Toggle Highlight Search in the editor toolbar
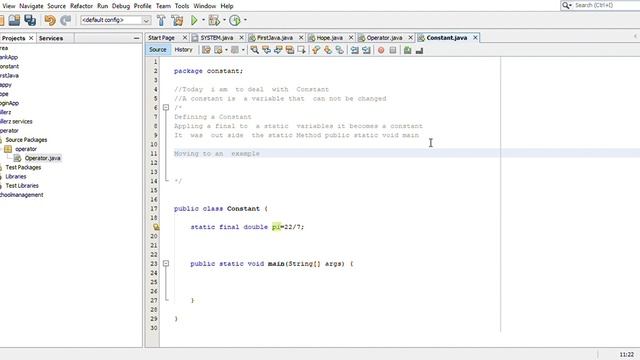The image size is (640, 360). coord(290,50)
